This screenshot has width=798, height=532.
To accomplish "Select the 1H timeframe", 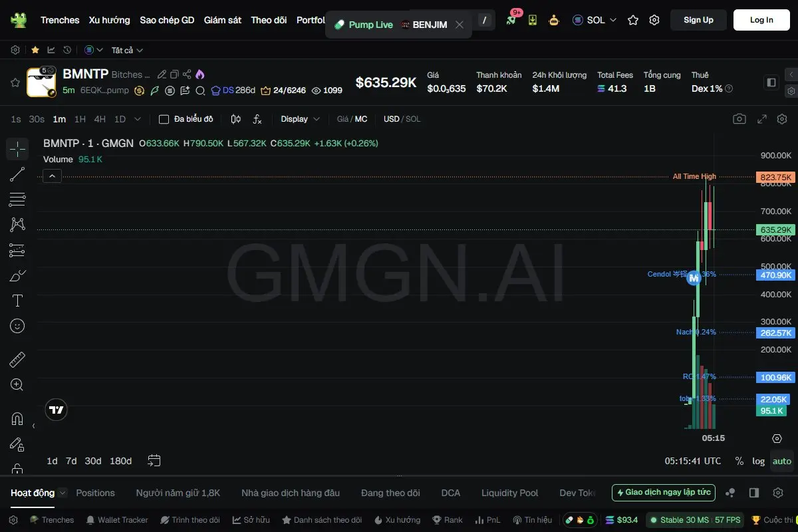I will [80, 119].
